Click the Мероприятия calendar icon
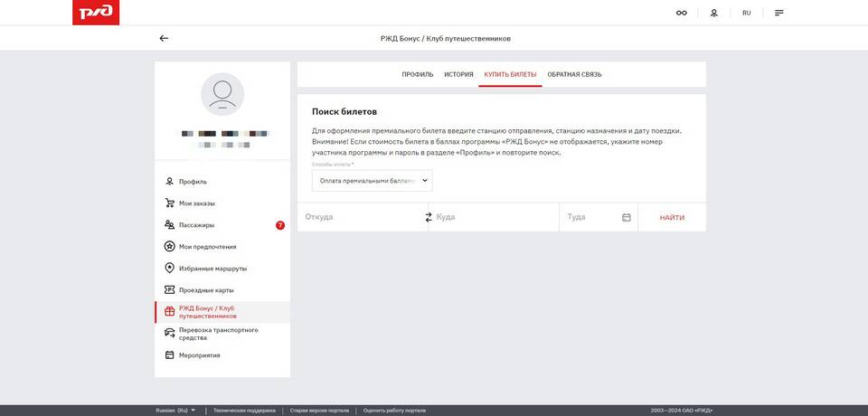 pos(169,355)
